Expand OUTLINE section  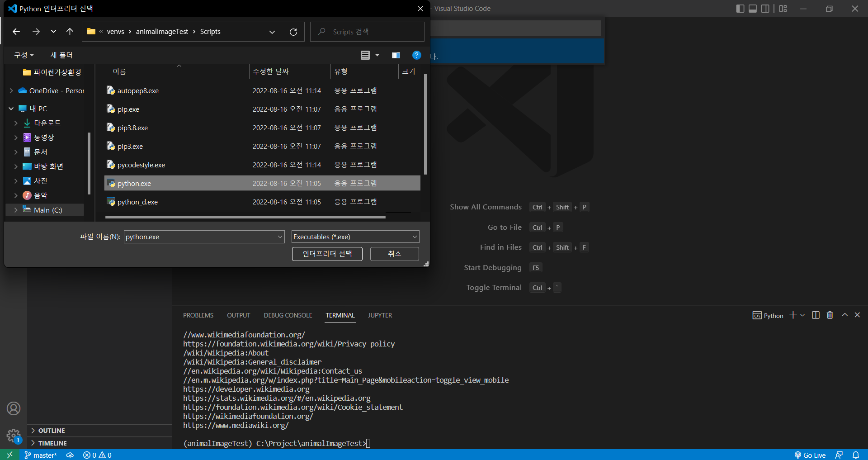(99, 431)
